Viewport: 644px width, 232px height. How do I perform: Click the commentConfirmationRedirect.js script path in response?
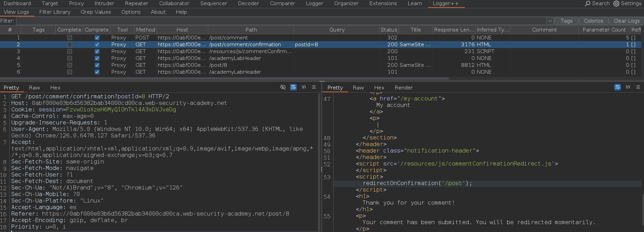[x=476, y=164]
